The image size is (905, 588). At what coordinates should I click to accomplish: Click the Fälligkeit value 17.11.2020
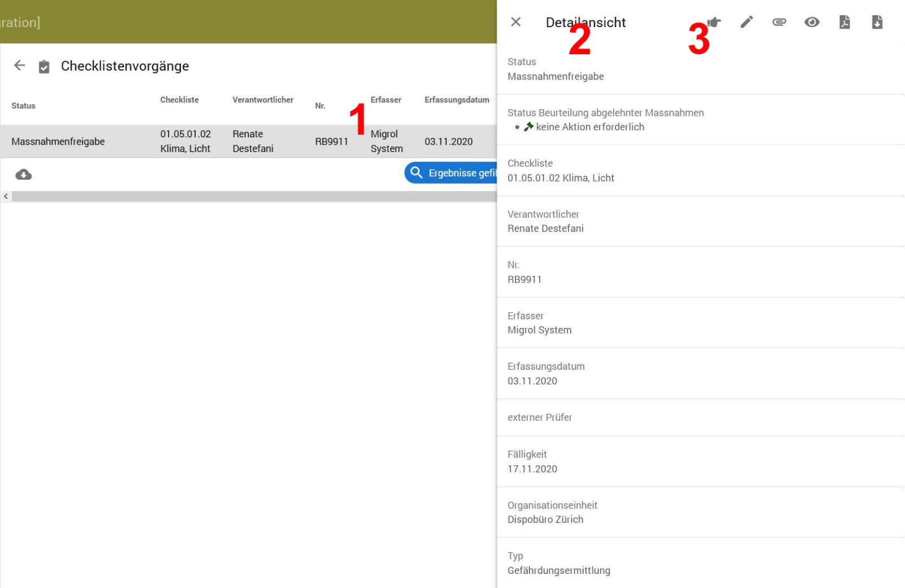click(532, 469)
